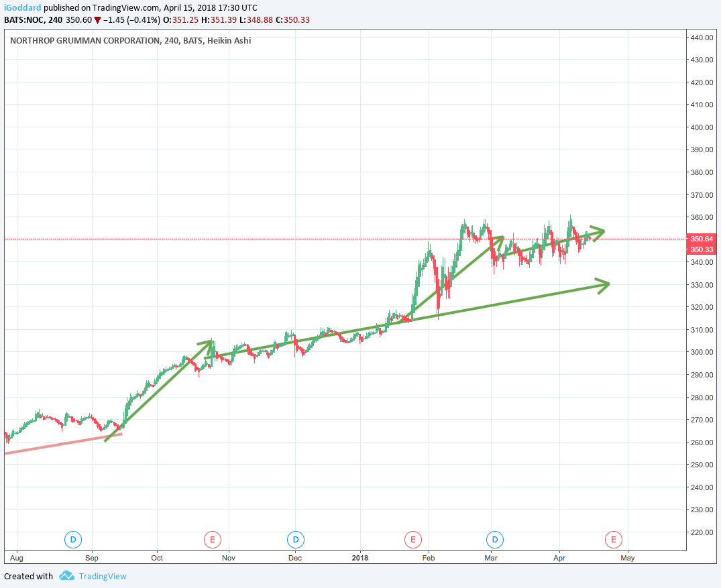Click the dividend marker at March
The height and width of the screenshot is (588, 721).
pos(495,539)
